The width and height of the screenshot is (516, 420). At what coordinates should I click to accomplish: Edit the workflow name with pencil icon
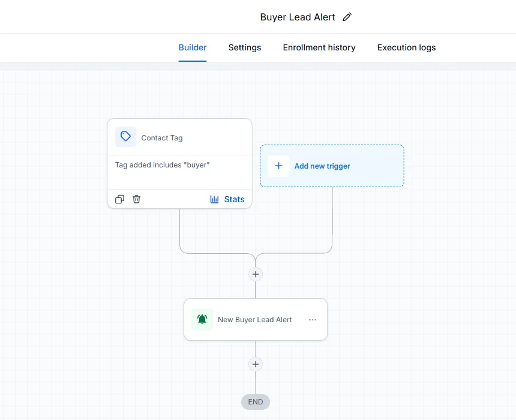347,17
